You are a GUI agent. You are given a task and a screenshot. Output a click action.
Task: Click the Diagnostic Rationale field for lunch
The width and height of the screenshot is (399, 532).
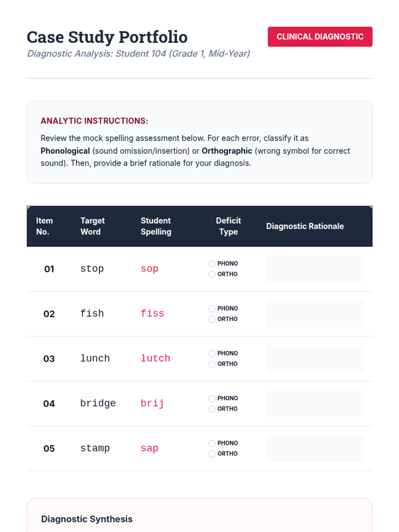[x=315, y=359]
